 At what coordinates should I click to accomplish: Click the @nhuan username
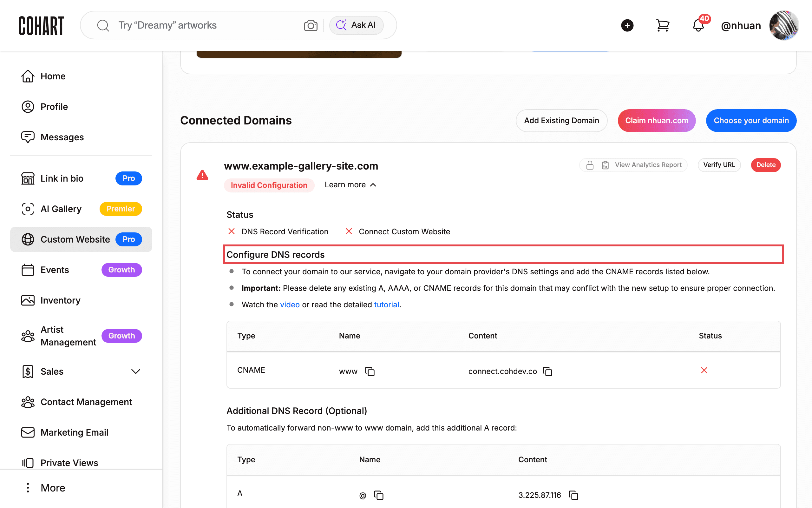click(741, 25)
